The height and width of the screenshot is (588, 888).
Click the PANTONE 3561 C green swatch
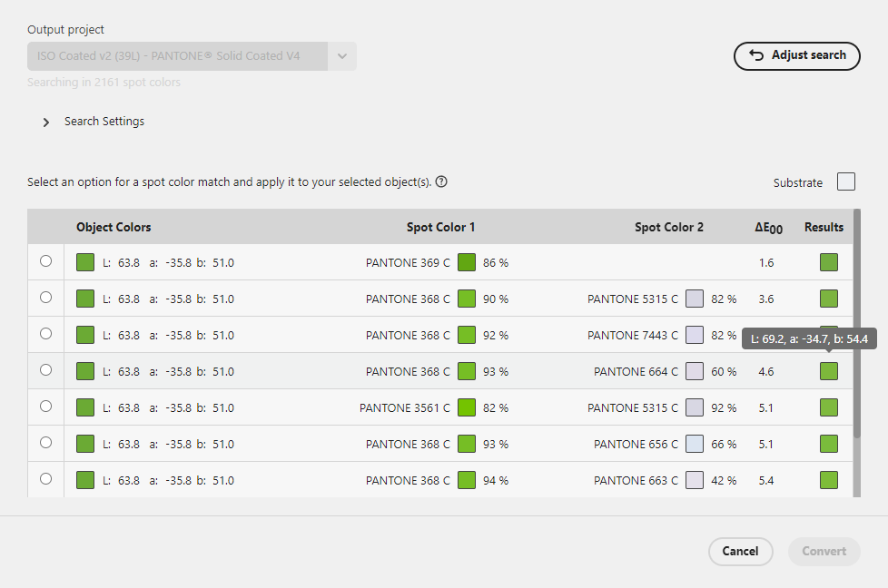467,407
